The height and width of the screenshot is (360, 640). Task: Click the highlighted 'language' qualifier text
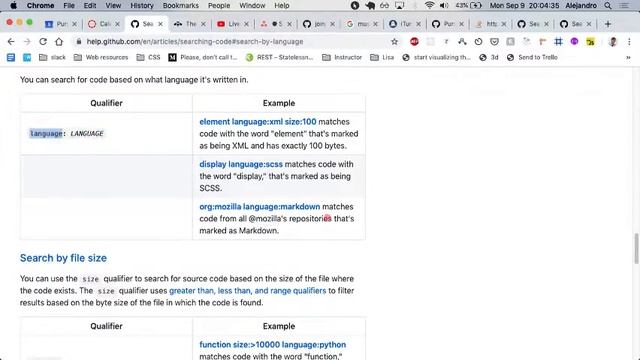46,133
